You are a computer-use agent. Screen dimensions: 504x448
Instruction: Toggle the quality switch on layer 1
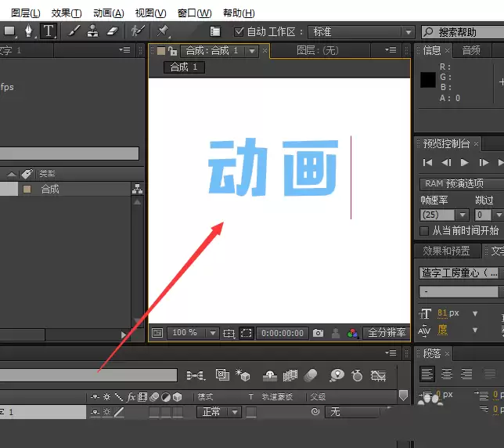click(119, 412)
